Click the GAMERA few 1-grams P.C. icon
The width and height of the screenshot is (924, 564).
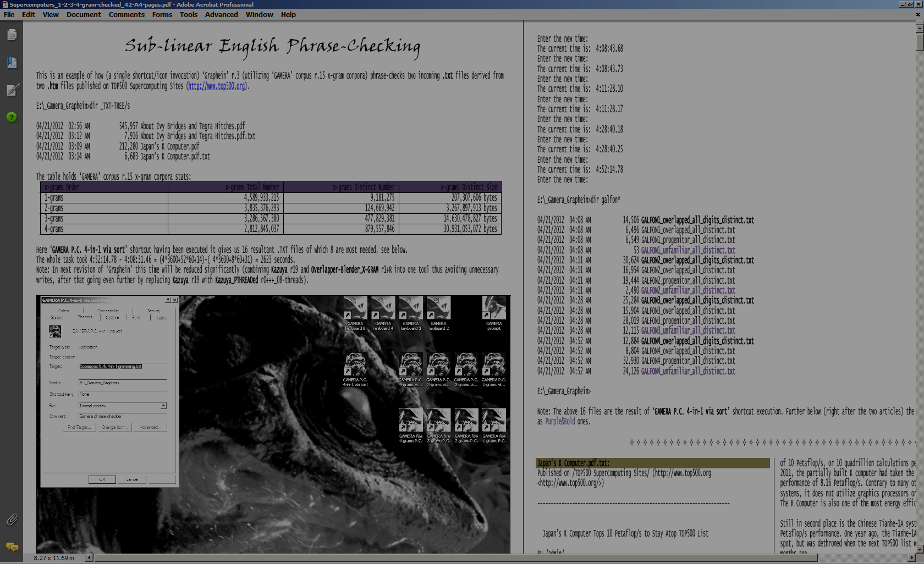[494, 425]
